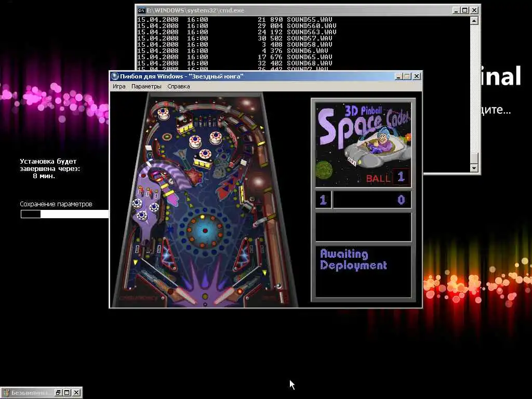
Task: Click the right lightning slingshot bumper
Action: pyautogui.click(x=242, y=255)
